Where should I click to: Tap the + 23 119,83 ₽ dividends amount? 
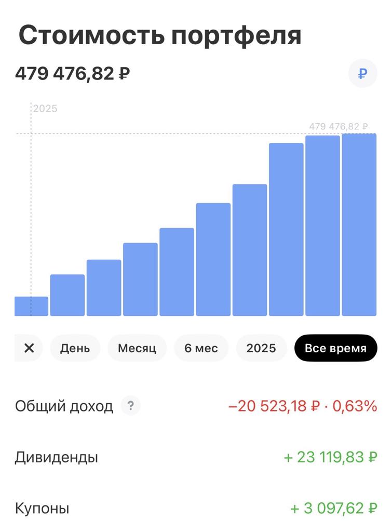coord(330,457)
